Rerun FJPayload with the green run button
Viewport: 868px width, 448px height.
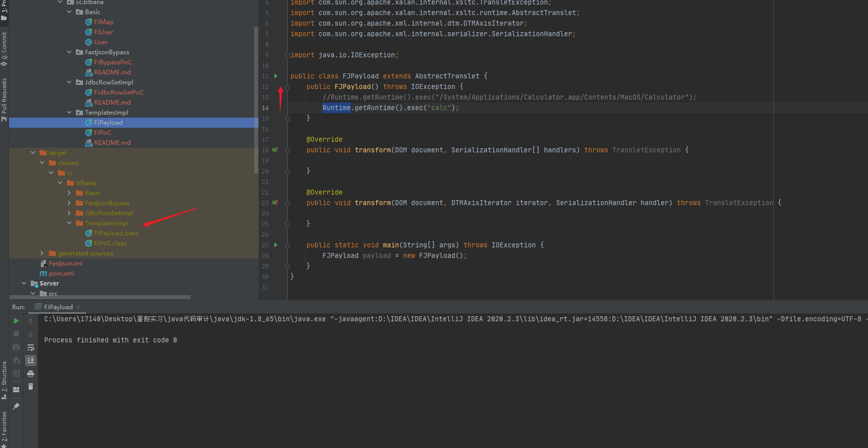pos(16,321)
